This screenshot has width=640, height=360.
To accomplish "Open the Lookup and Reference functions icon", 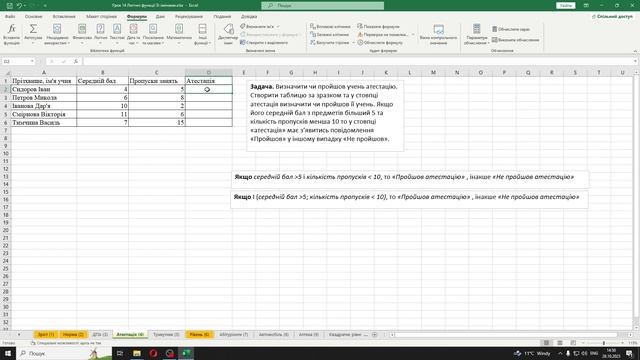I will point(153,29).
